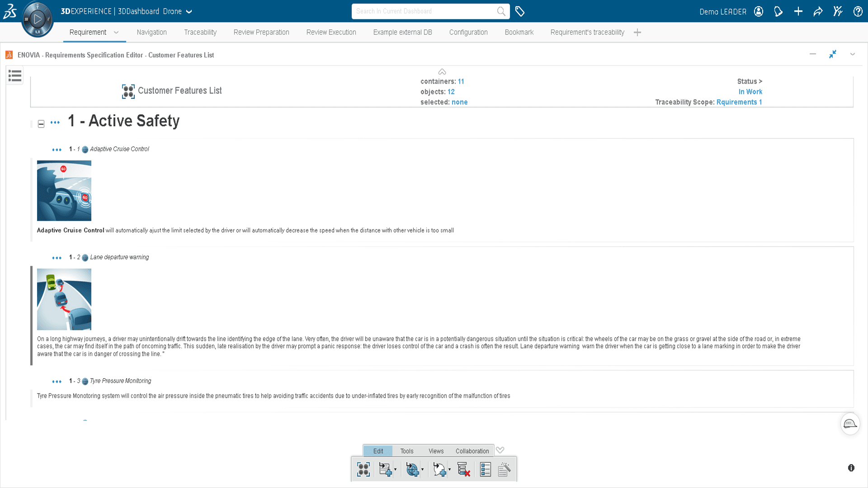Click the table view icon in Edit toolbar
868x488 pixels.
pyautogui.click(x=485, y=469)
